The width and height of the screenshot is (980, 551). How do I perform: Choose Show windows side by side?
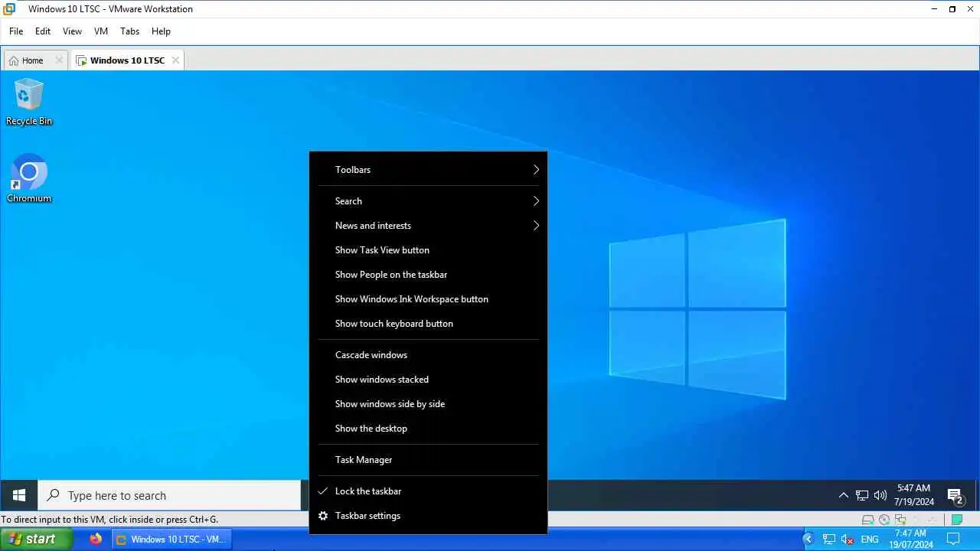point(428,404)
